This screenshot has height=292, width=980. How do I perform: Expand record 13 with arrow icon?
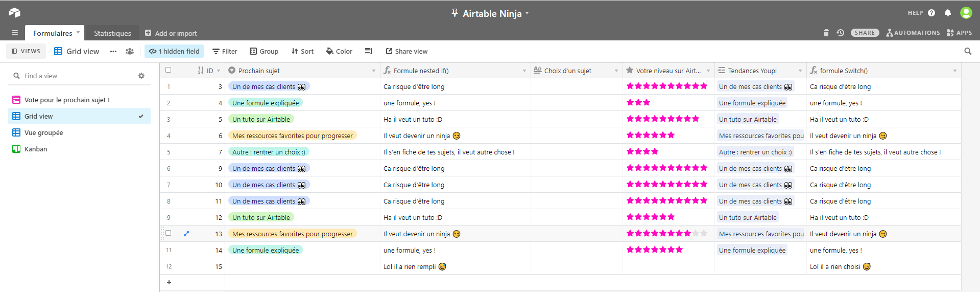tap(186, 234)
